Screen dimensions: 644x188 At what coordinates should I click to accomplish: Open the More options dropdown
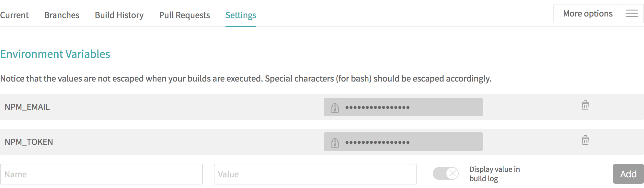click(588, 14)
